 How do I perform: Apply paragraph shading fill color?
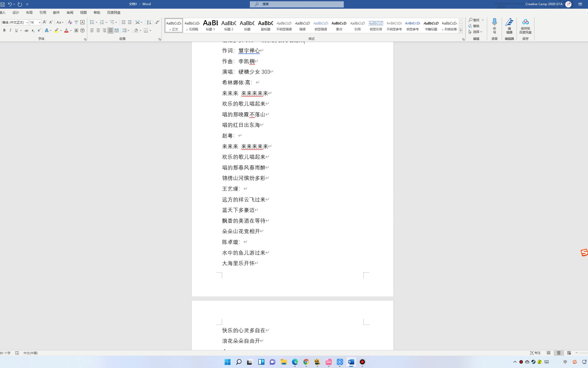136,30
